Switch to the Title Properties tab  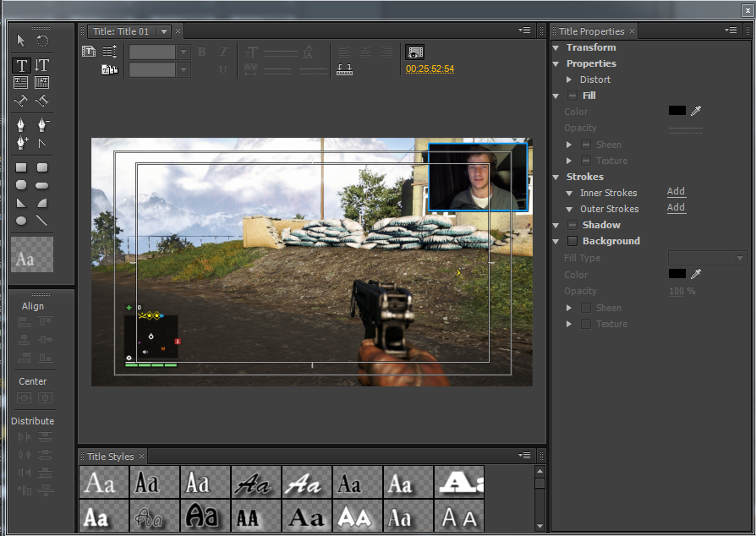click(591, 31)
